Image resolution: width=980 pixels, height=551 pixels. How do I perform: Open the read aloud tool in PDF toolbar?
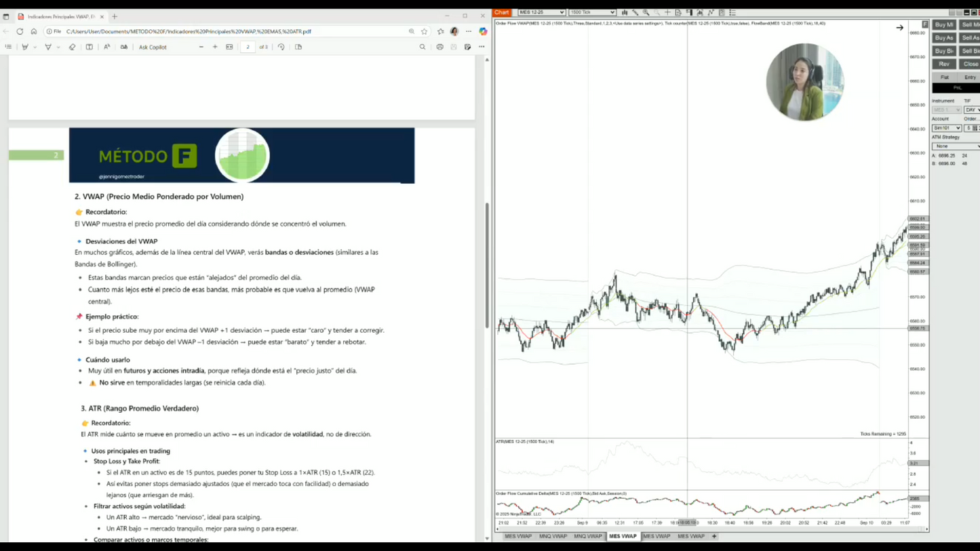(106, 47)
